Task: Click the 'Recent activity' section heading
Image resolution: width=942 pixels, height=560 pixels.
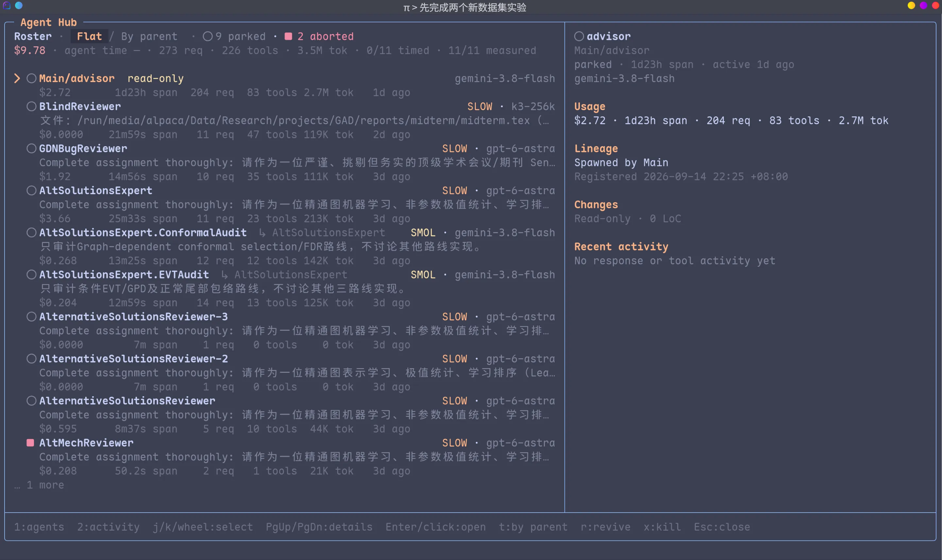Action: point(621,247)
